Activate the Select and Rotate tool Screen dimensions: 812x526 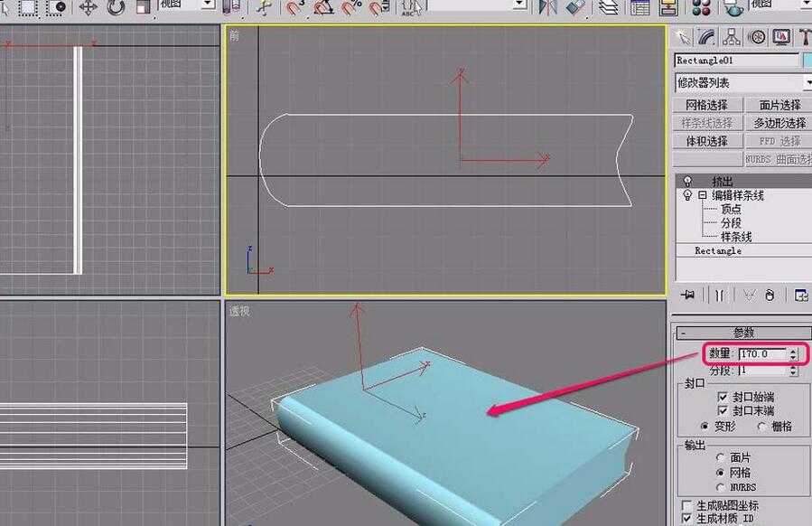(x=116, y=9)
